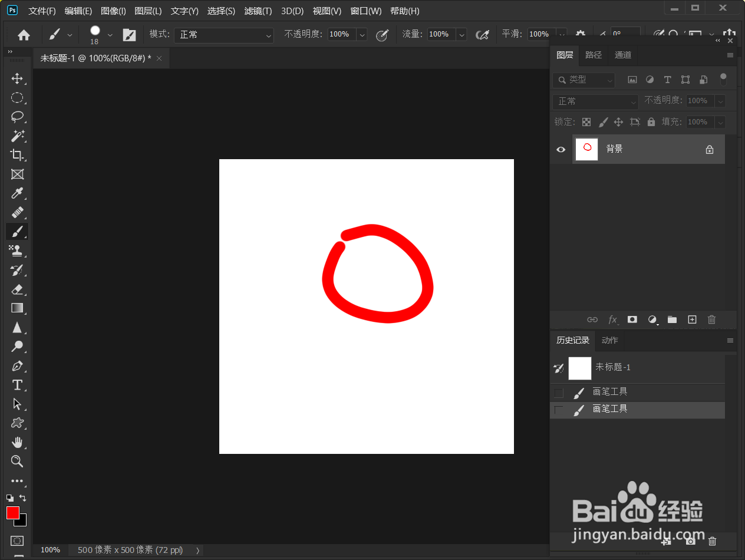Delete layer trash button in Layers panel
Viewport: 745px width, 560px height.
pos(711,319)
